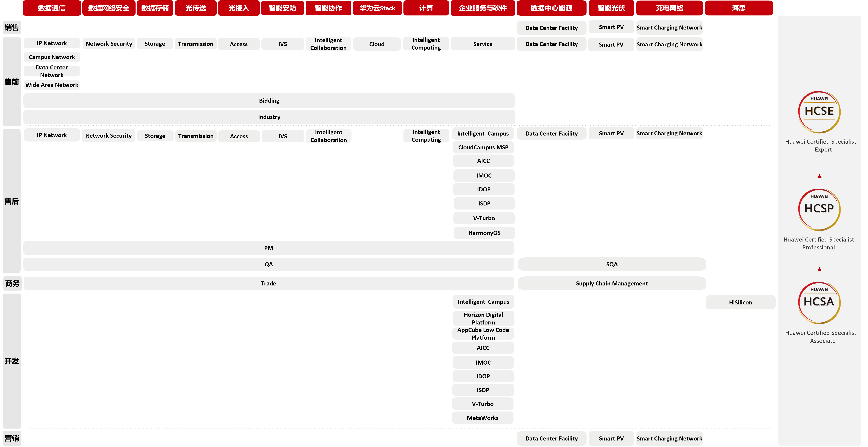Open the 海思 header tab

[738, 8]
